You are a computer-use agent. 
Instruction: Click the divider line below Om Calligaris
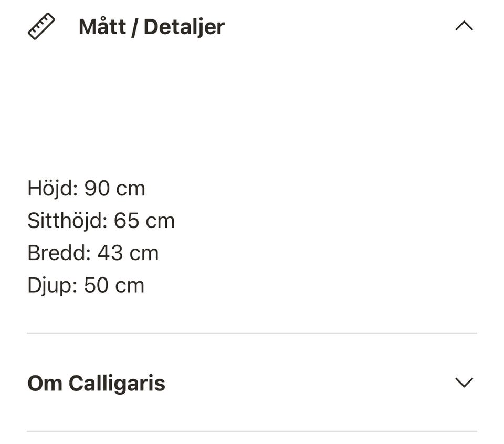[252, 431]
